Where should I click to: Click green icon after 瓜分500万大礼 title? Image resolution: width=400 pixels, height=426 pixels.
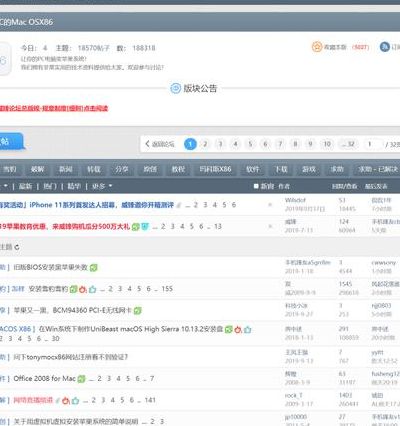coord(135,227)
